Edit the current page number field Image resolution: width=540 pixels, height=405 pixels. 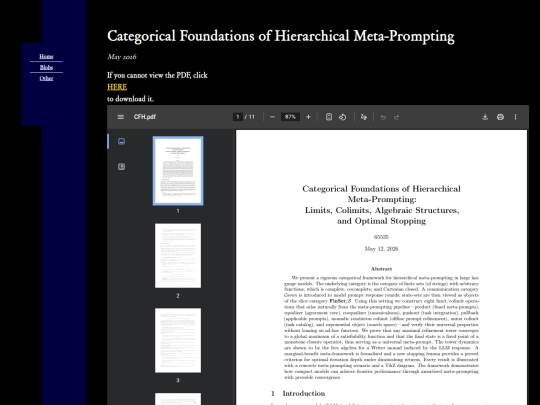238,117
